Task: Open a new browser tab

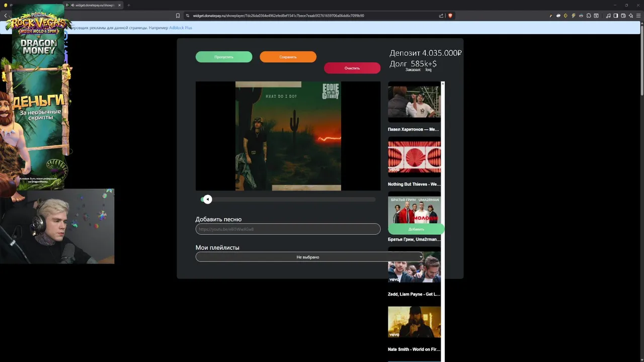Action: 128,5
